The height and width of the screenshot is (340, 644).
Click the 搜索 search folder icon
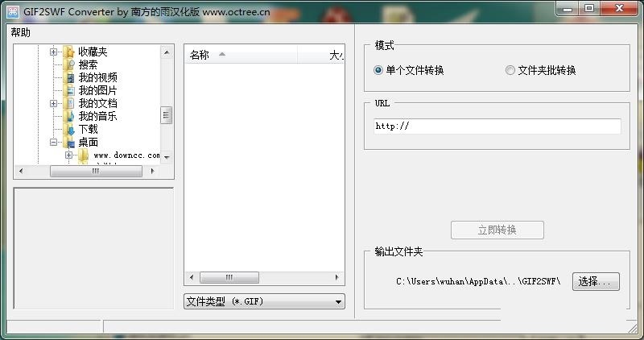(70, 65)
